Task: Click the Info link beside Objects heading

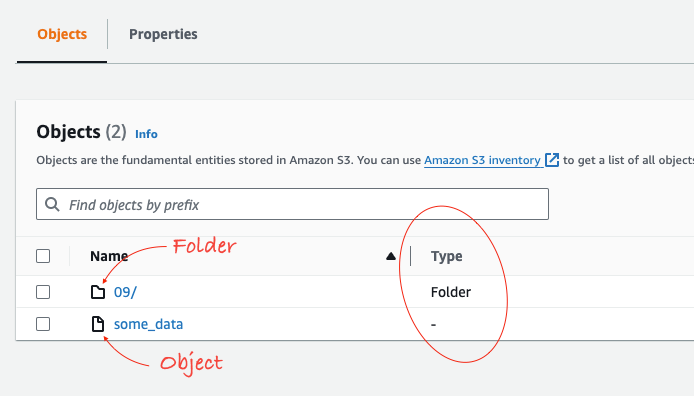Action: (146, 134)
